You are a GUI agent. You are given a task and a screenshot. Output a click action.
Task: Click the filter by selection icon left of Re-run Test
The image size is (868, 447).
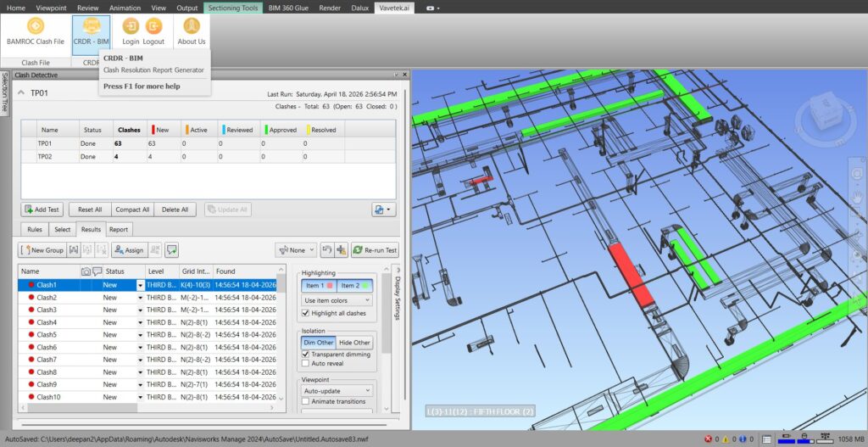pos(342,250)
